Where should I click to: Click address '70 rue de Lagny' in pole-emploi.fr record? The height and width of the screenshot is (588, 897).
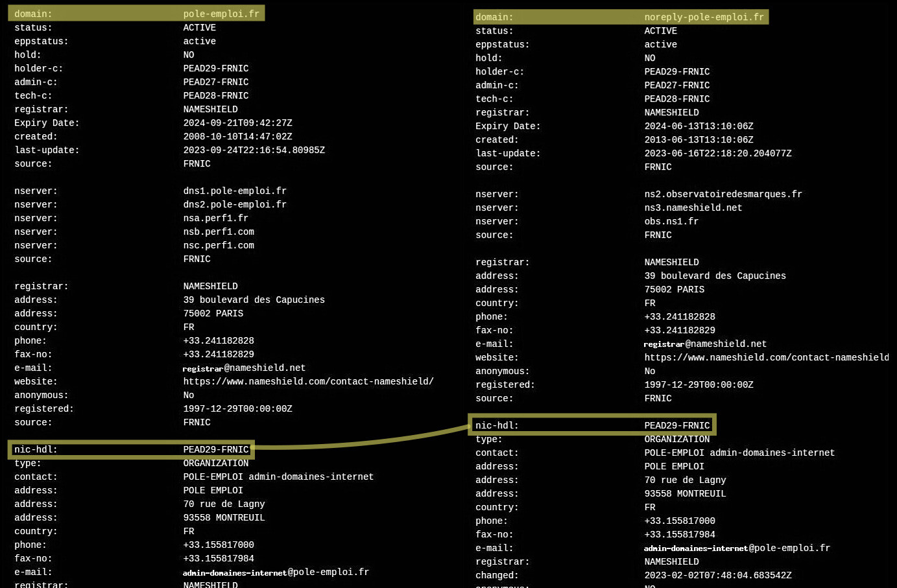pos(224,504)
